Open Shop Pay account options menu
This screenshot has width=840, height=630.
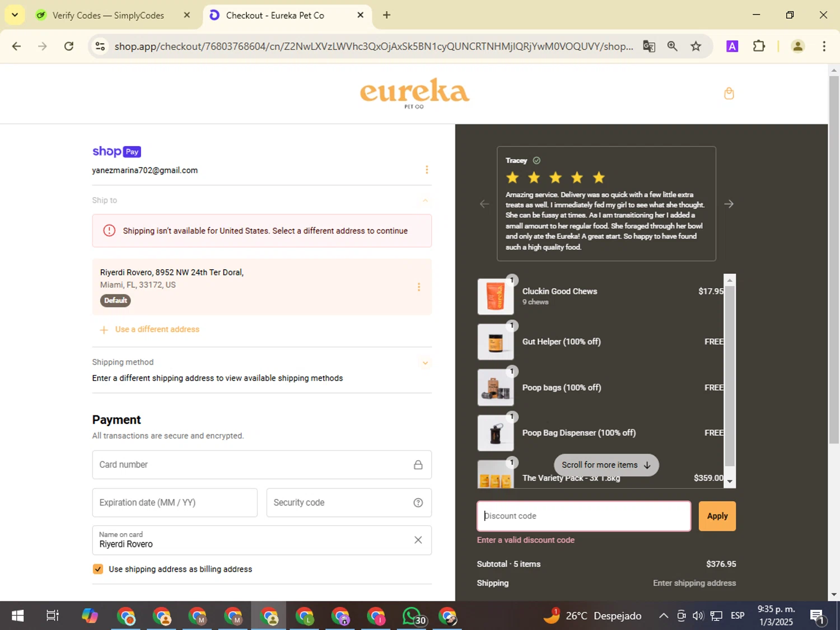(x=427, y=170)
